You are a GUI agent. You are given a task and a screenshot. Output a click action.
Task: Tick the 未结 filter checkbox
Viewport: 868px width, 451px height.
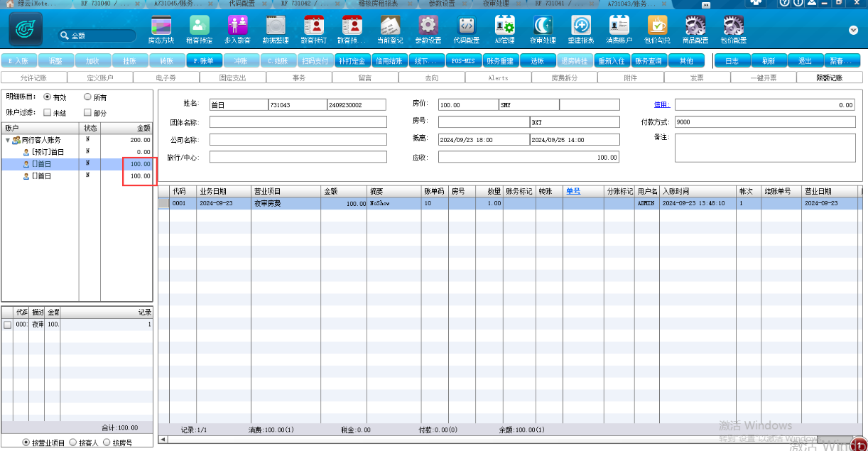coord(48,112)
